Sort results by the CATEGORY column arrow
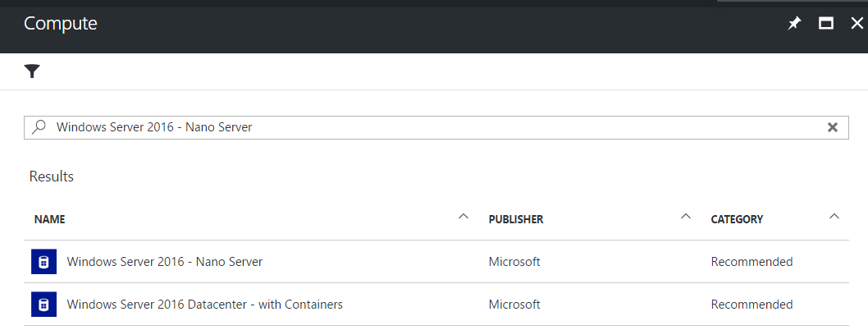Viewport: 868px width, 330px height. (834, 217)
